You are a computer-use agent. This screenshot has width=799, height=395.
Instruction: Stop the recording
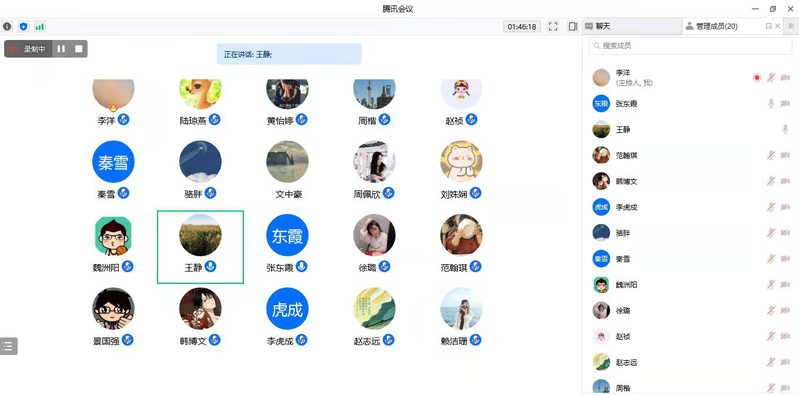point(78,49)
